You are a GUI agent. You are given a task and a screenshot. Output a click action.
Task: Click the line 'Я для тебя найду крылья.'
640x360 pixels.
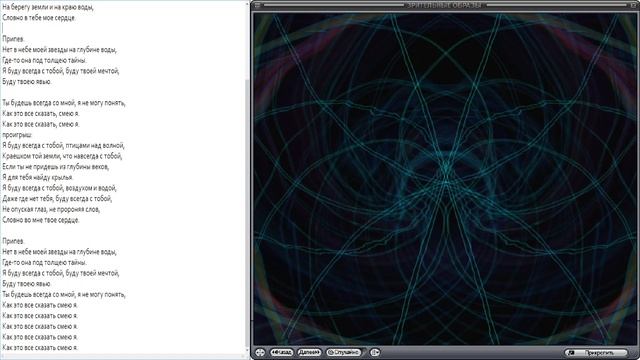tap(38, 177)
